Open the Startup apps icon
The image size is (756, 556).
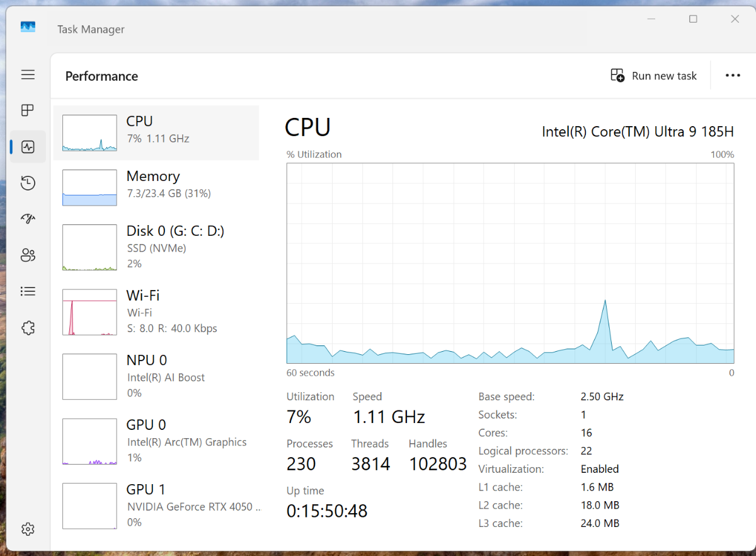click(28, 219)
